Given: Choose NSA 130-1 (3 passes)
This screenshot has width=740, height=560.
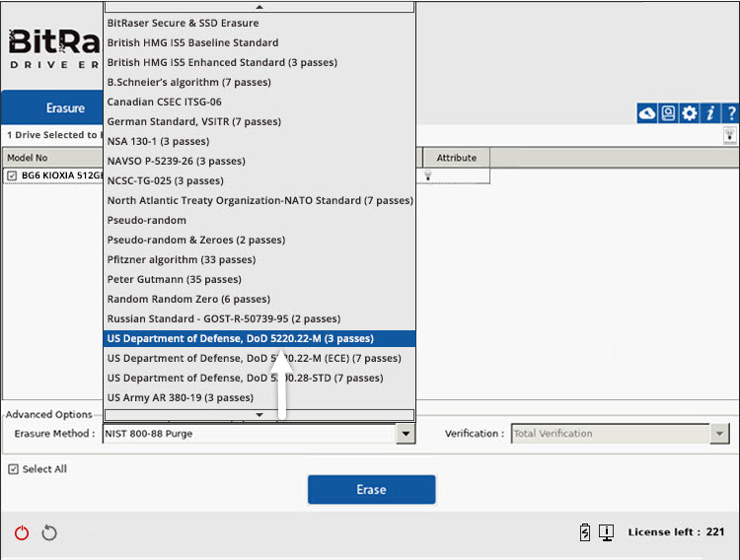Looking at the screenshot, I should click(x=259, y=142).
